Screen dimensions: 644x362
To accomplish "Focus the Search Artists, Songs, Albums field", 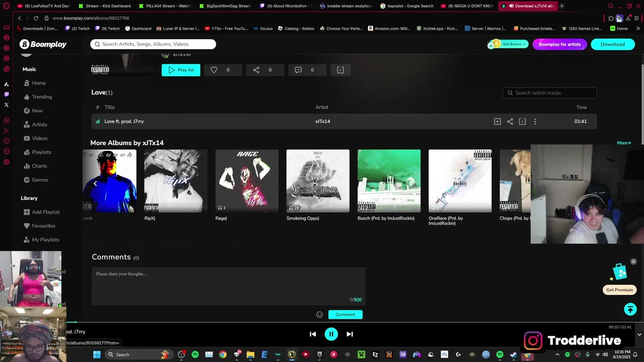I will (153, 44).
